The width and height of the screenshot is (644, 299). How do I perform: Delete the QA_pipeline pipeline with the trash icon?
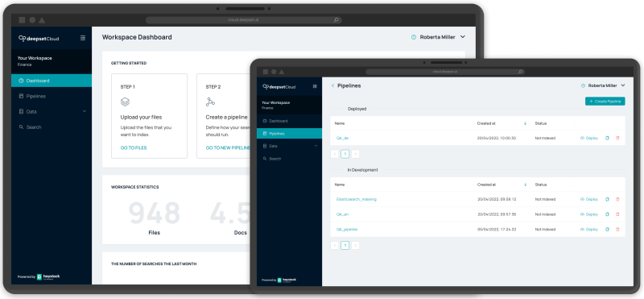coord(617,230)
